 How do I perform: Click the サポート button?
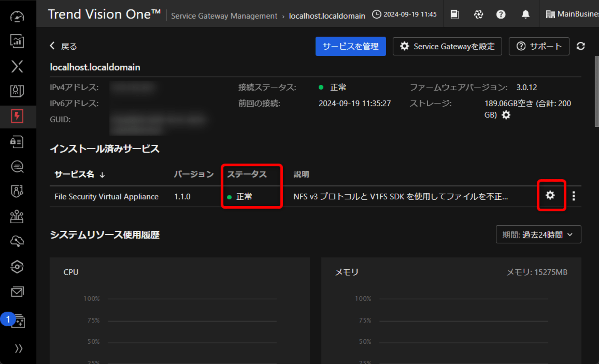coord(539,46)
